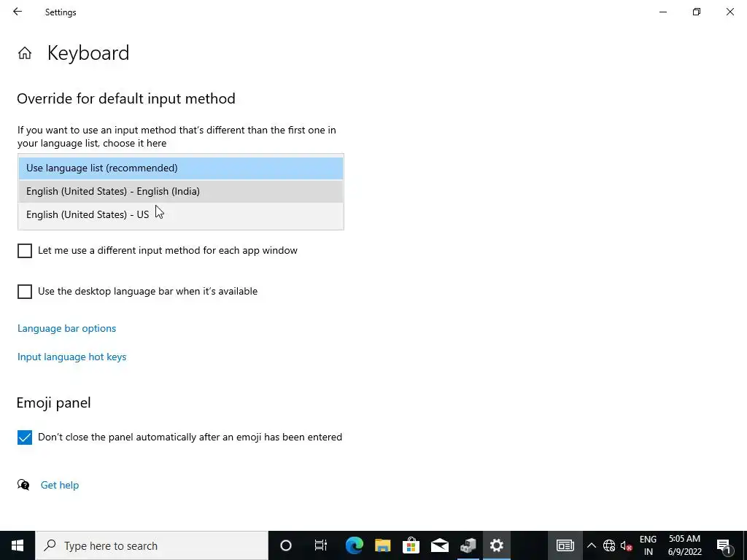
Task: Open News and interests taskbar widget
Action: click(565, 545)
